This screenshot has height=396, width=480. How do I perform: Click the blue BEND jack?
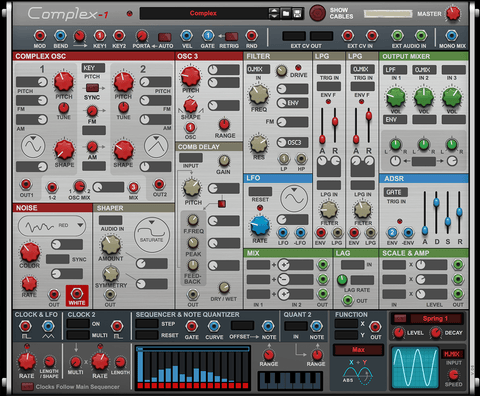pyautogui.click(x=60, y=35)
